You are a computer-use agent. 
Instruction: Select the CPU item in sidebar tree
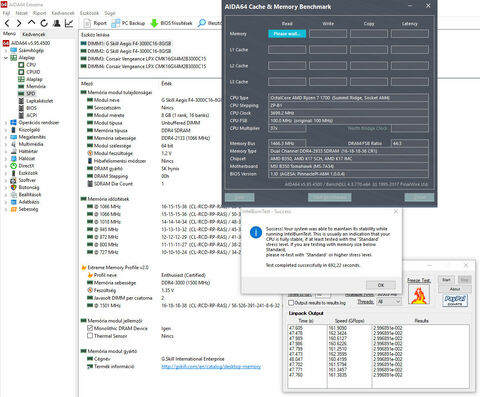click(31, 65)
